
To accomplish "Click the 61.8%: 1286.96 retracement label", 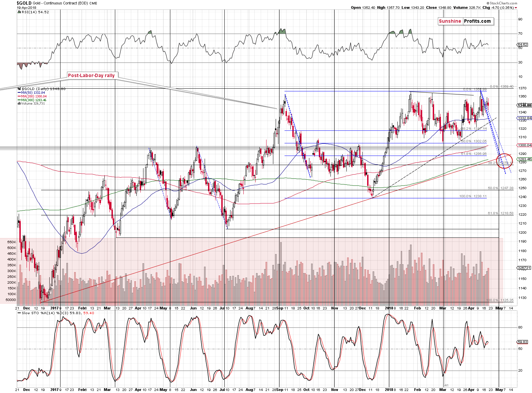I will pyautogui.click(x=474, y=154).
